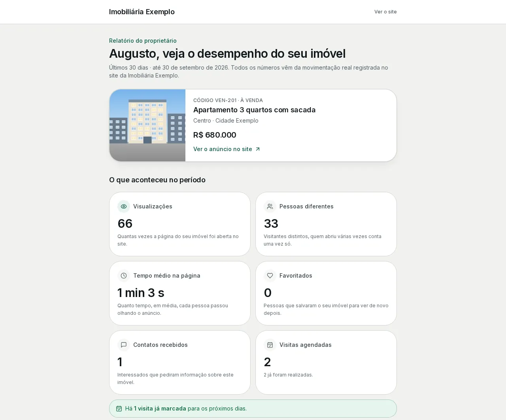Go to Imobiliária Exemplo home logo
Viewport: 506px width, 420px height.
(x=142, y=12)
